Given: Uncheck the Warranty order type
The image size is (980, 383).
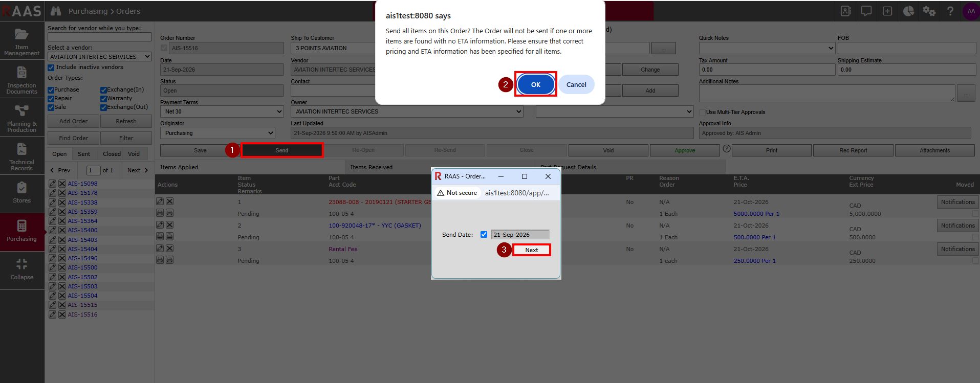Looking at the screenshot, I should tap(103, 99).
